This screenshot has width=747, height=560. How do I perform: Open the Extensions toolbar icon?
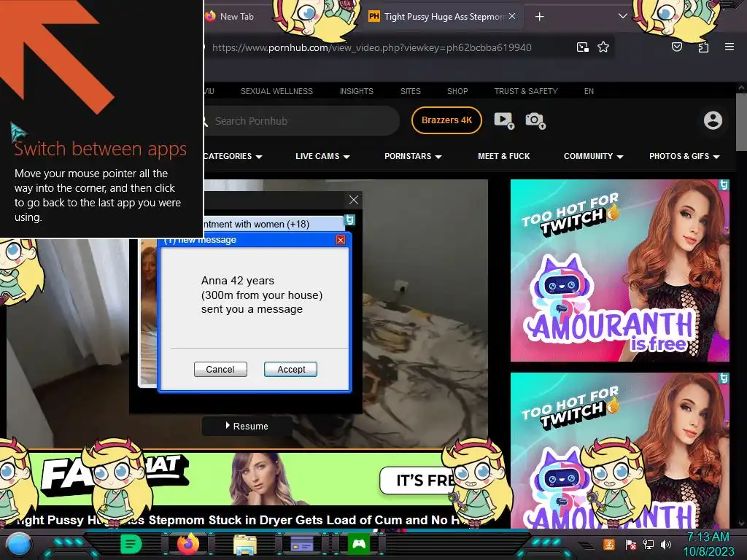tap(703, 47)
